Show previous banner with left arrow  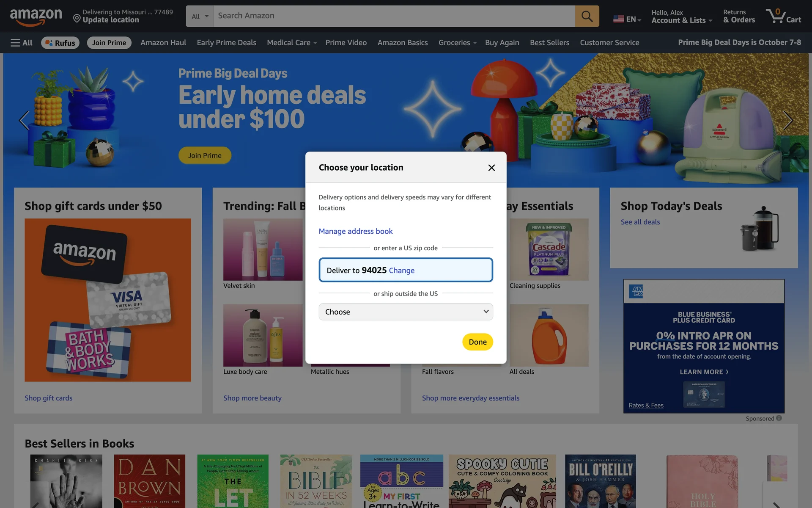pos(24,121)
